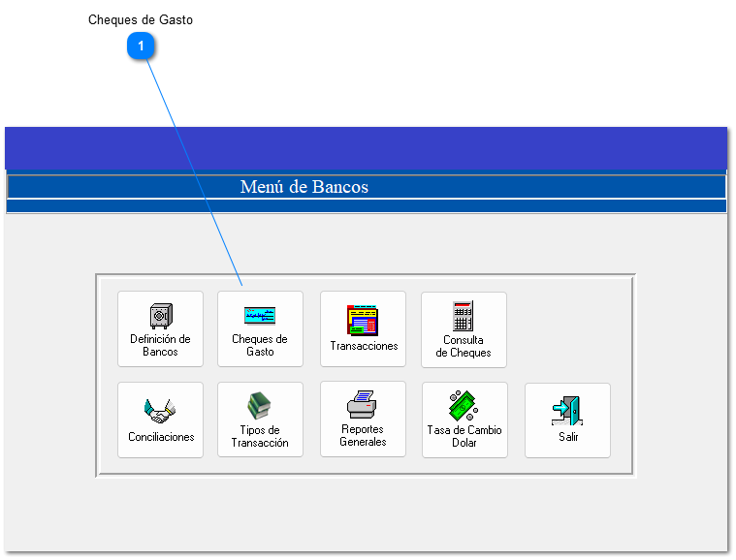This screenshot has width=736, height=560.
Task: Launch 'Reportes Generales' via its text label
Action: tap(363, 436)
